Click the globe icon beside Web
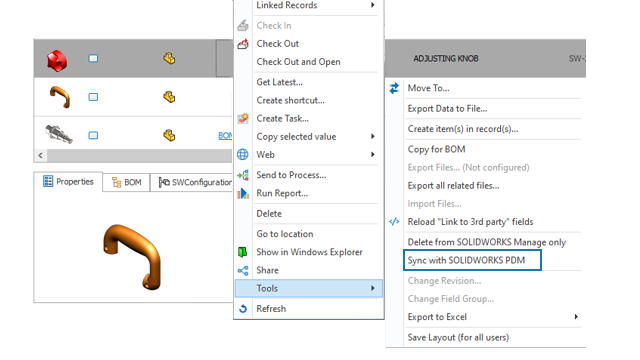 (242, 155)
